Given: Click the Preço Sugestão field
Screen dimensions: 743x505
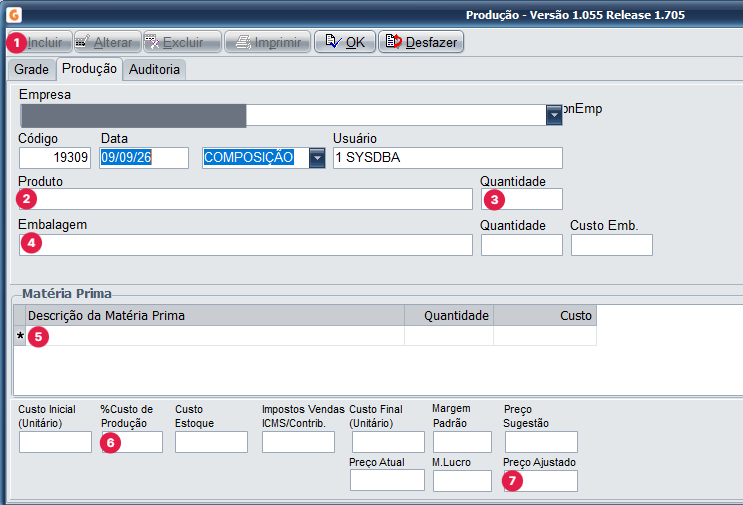Looking at the screenshot, I should [x=541, y=442].
